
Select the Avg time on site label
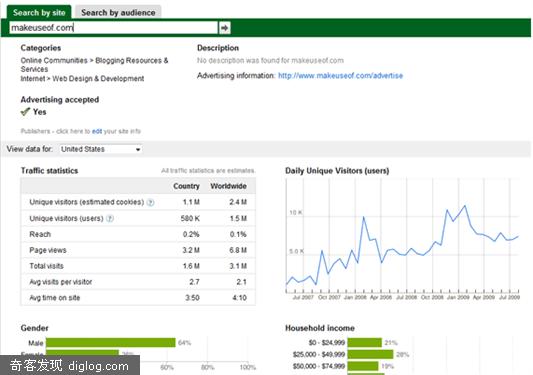55,298
